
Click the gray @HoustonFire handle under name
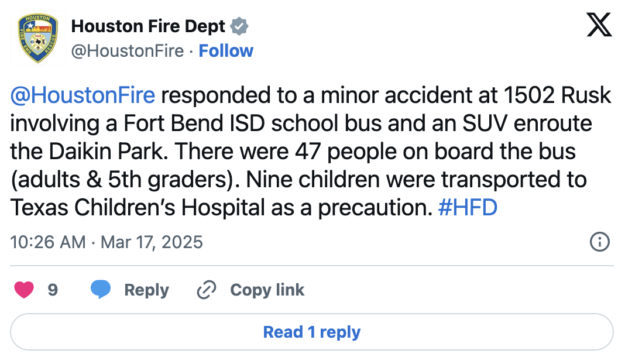click(128, 51)
